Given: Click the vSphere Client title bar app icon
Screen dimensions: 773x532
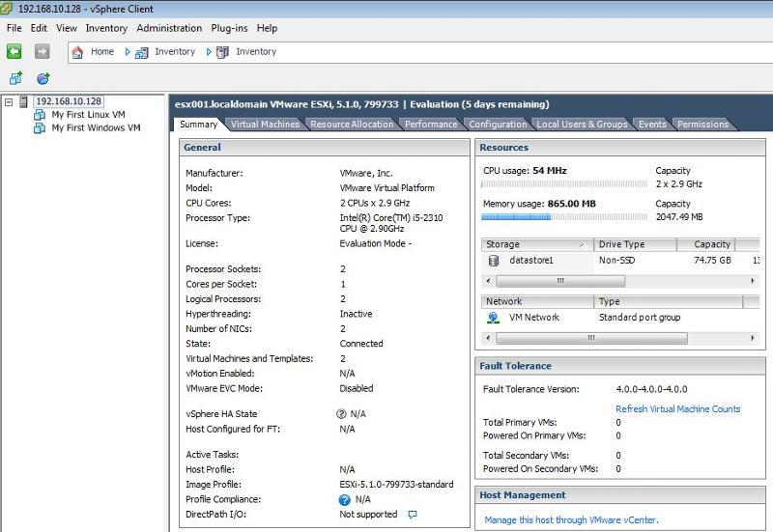Looking at the screenshot, I should click(7, 9).
